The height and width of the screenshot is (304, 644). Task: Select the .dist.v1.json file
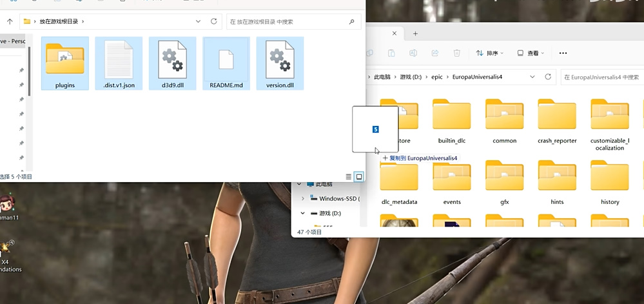pos(119,63)
